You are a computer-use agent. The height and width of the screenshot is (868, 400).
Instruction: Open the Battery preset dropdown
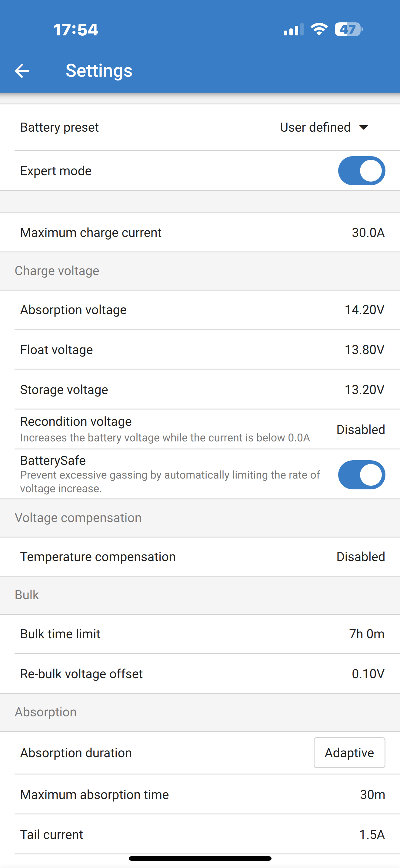[200, 127]
